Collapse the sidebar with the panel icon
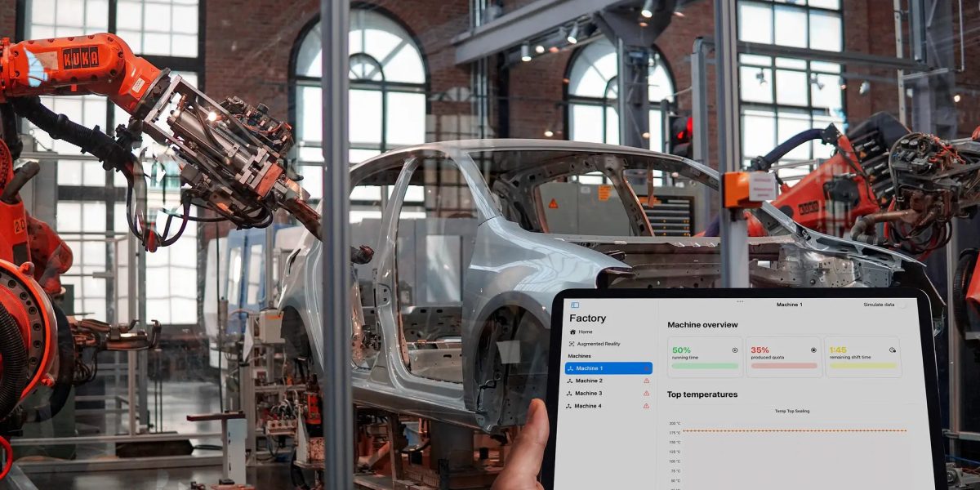This screenshot has height=490, width=980. coord(574,305)
